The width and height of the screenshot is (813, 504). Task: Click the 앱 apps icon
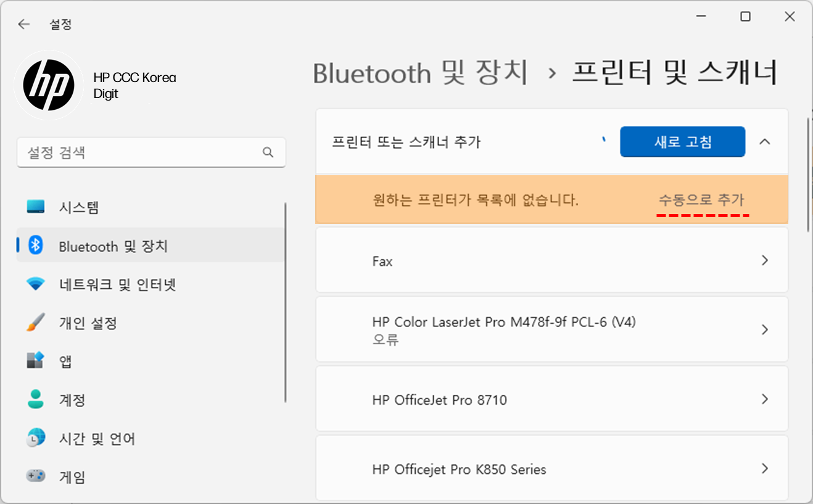(36, 361)
